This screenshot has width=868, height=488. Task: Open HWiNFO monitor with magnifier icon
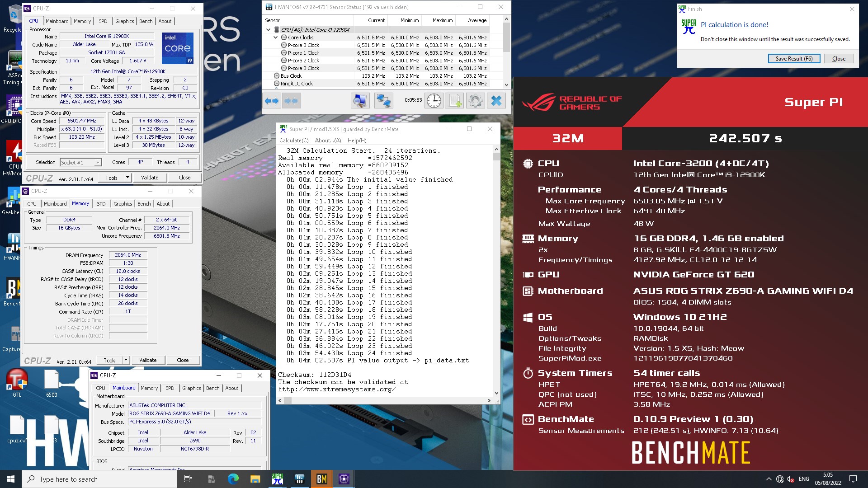[x=360, y=101]
